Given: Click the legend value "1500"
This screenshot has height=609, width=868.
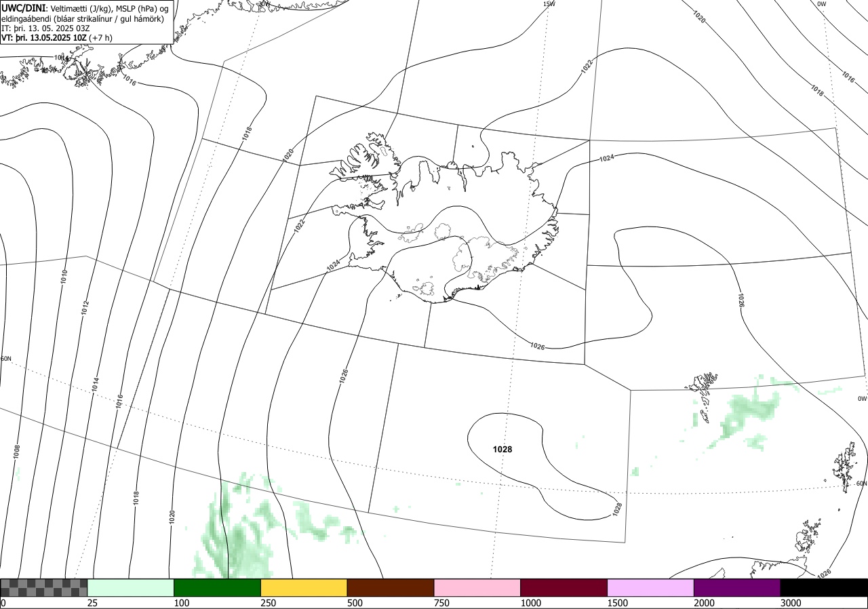Looking at the screenshot, I should pyautogui.click(x=618, y=603).
